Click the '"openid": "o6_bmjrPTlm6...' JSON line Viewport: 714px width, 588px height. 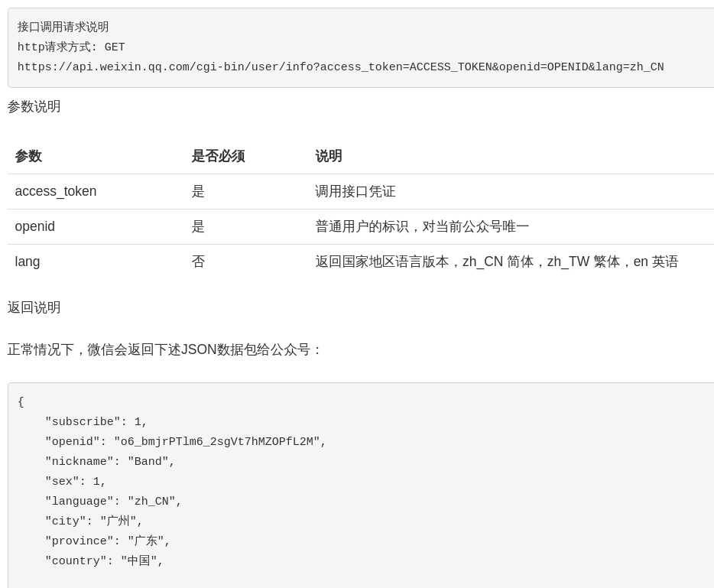185,442
